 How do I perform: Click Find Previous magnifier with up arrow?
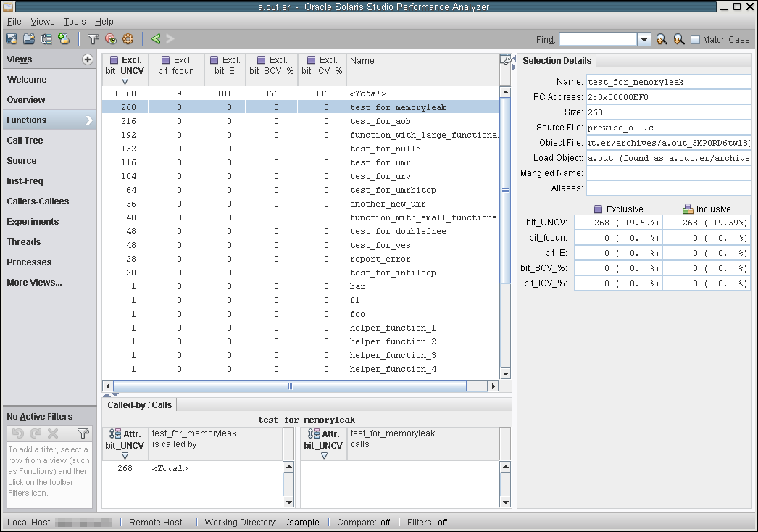coord(662,40)
